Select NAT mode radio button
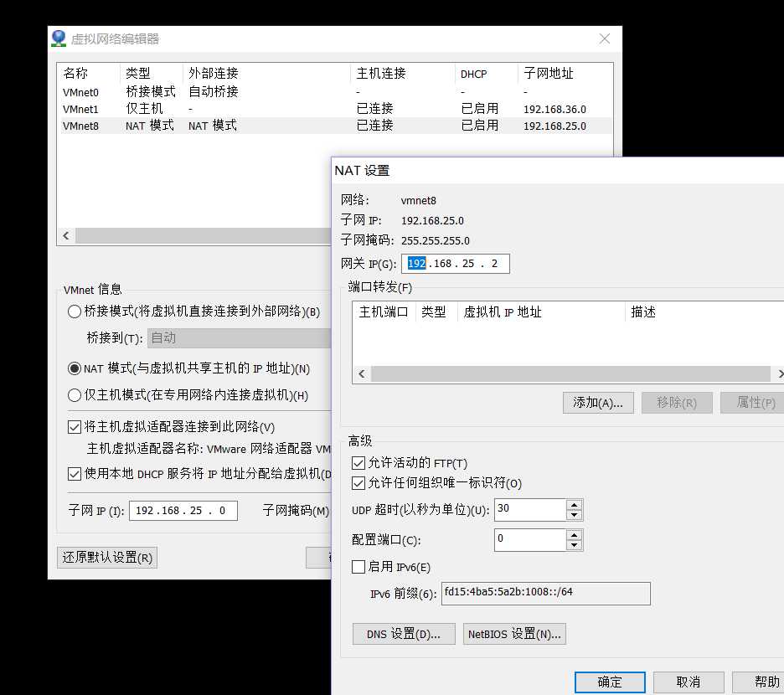Viewport: 784px width, 695px height. [x=74, y=368]
